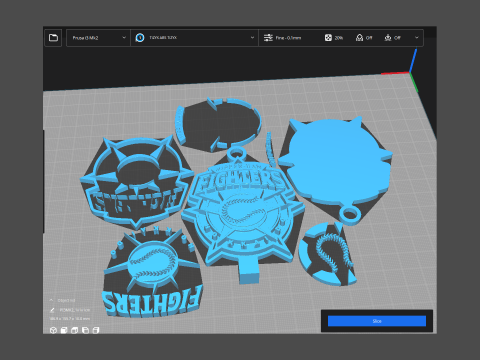The width and height of the screenshot is (480, 360).
Task: Expand print settings panel with chevron
Action: tap(417, 38)
